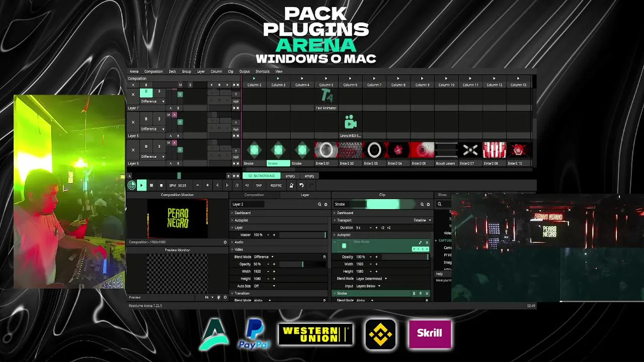Image resolution: width=644 pixels, height=362 pixels.
Task: Click the BPM metronome beat indicator
Action: (132, 185)
